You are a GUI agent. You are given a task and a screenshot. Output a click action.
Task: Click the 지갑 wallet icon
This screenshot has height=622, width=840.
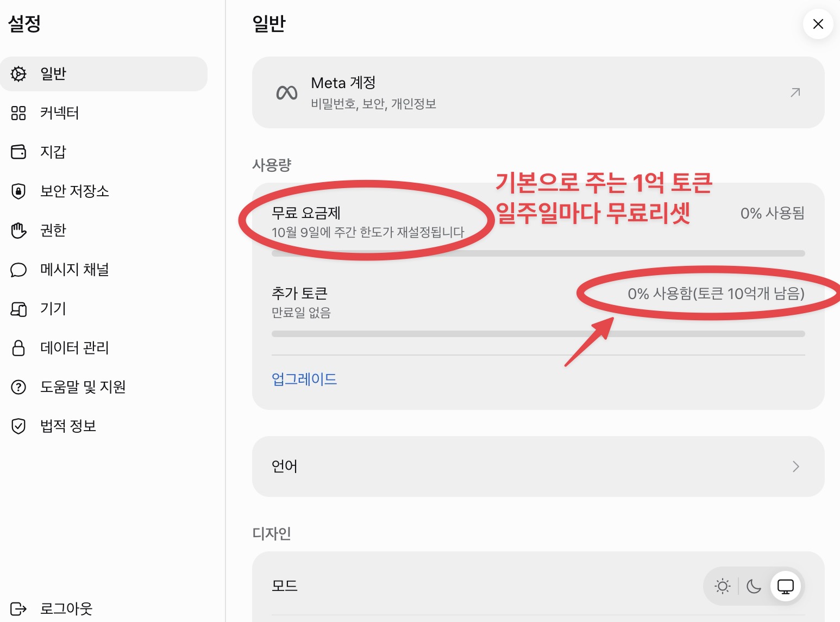point(18,152)
